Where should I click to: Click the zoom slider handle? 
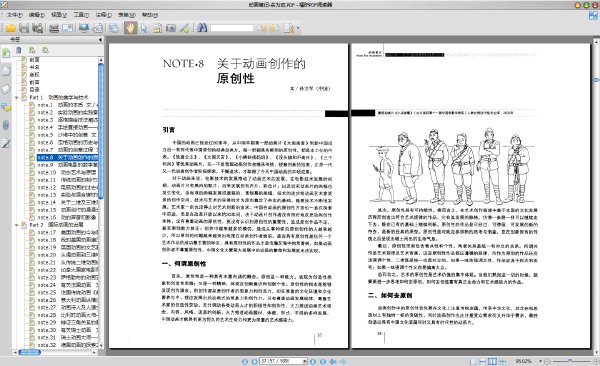tap(570, 361)
